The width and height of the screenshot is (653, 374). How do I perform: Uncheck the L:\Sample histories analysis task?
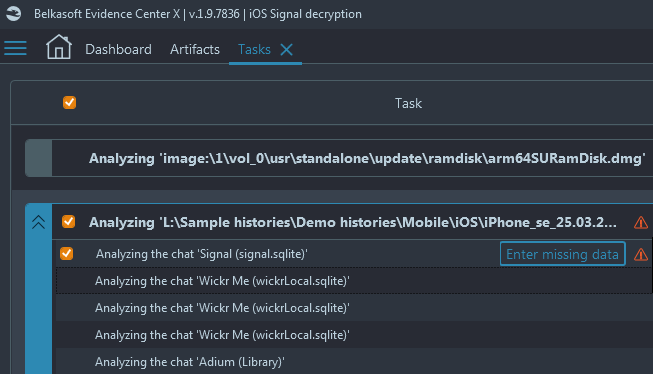click(69, 222)
